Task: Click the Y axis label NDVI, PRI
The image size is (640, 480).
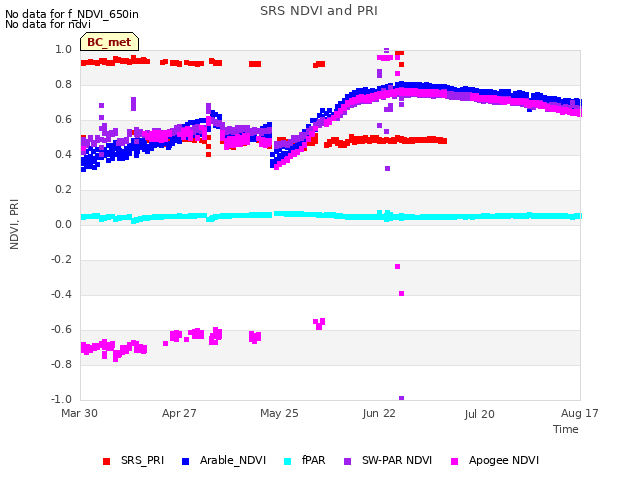Action: (x=14, y=224)
